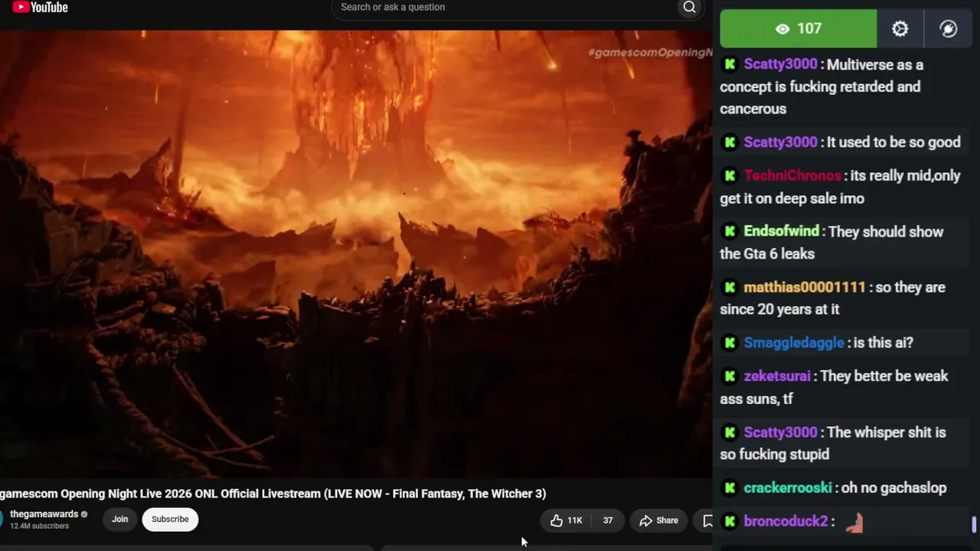
Task: Click the thumbs-up like icon
Action: (557, 520)
